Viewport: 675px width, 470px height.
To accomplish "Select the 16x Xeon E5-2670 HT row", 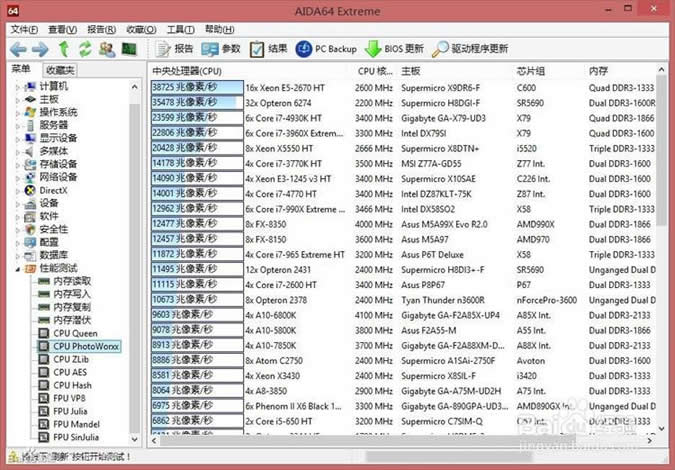I will (x=403, y=88).
